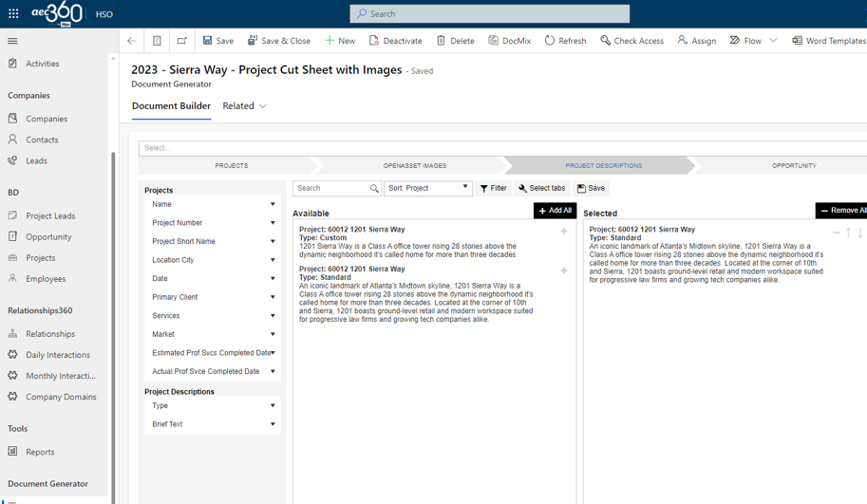Viewport: 867px width, 504px height.
Task: Deactivate this document record
Action: coord(396,41)
